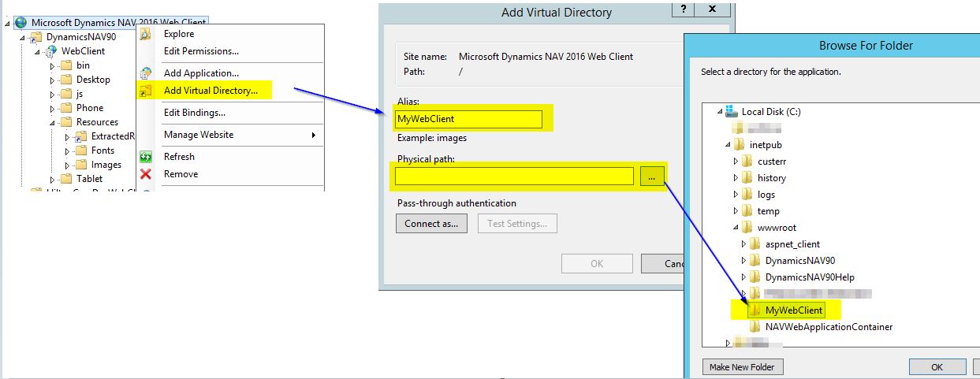Expand the bin folder node

pos(53,66)
